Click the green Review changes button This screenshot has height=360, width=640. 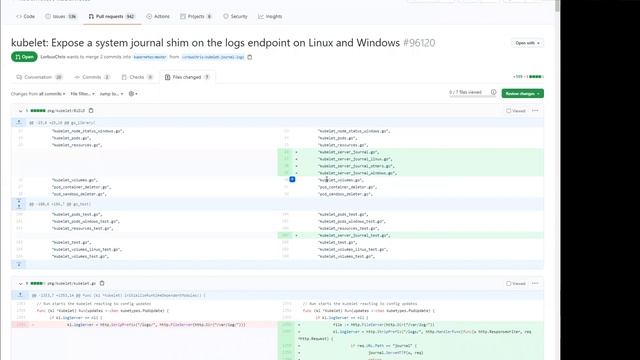click(522, 93)
